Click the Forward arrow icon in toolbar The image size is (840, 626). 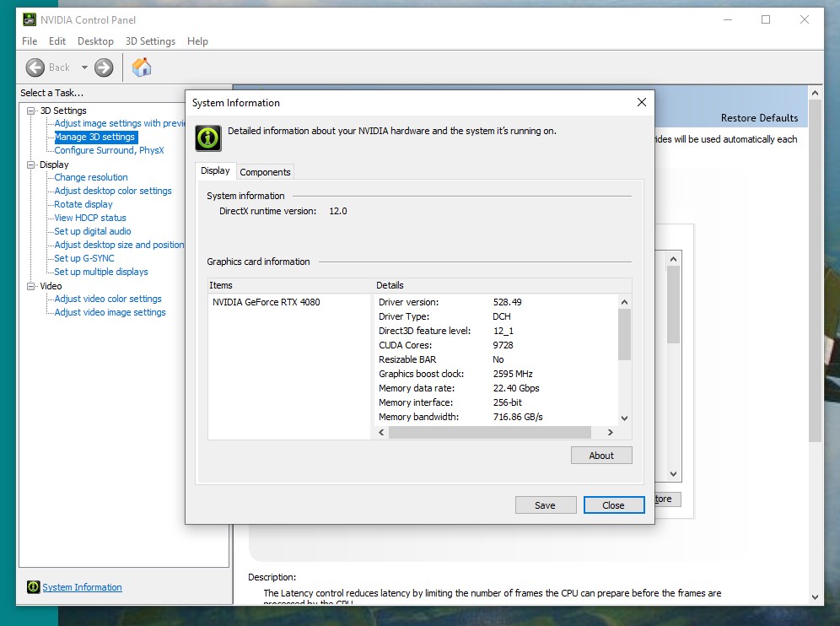click(104, 67)
